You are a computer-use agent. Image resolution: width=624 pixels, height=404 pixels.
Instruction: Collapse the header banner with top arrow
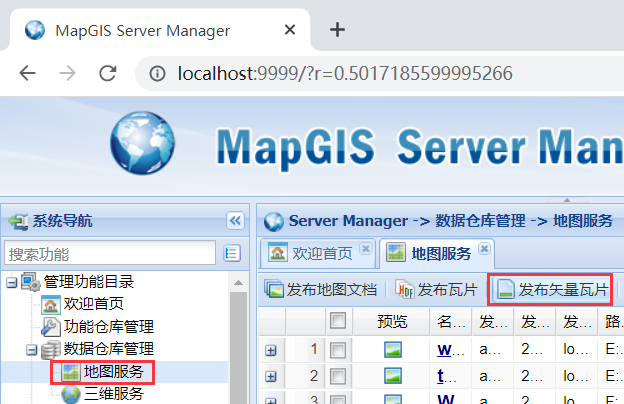[x=567, y=200]
